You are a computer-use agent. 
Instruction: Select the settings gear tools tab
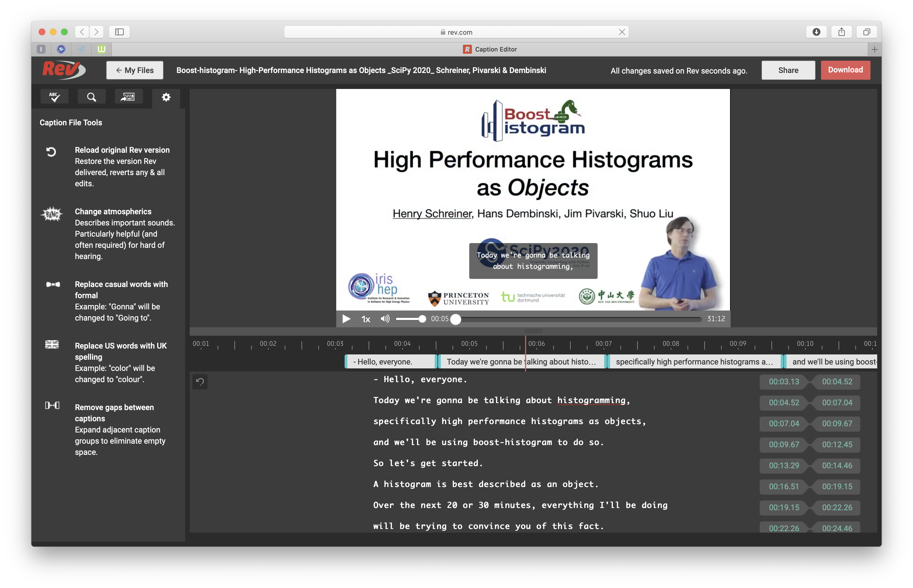[166, 97]
